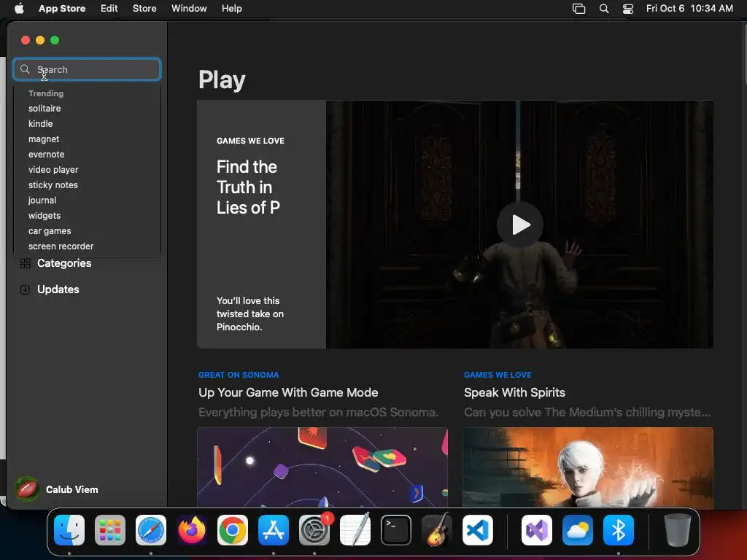This screenshot has height=560, width=747.
Task: Open System Settings from the Dock
Action: [x=314, y=530]
